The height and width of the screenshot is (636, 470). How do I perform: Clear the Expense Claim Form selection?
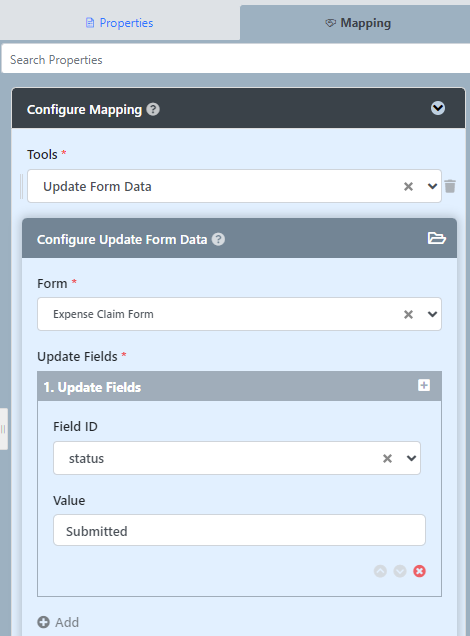408,314
